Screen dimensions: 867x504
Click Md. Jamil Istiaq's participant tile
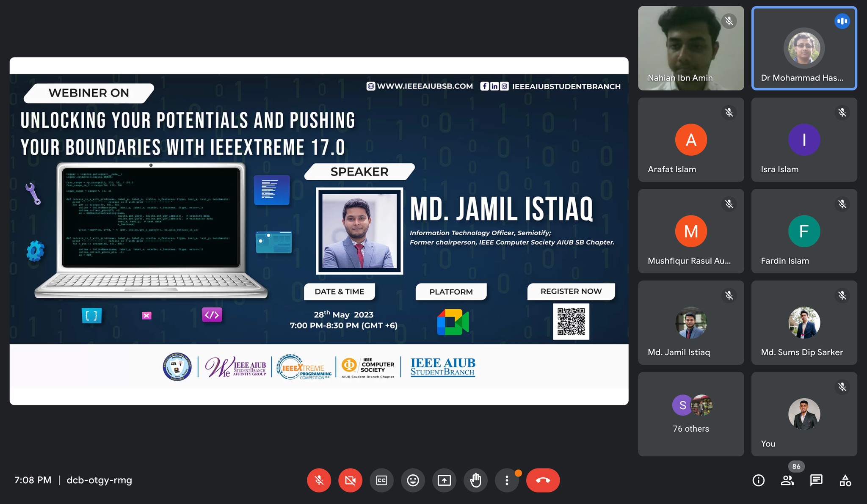pos(691,322)
